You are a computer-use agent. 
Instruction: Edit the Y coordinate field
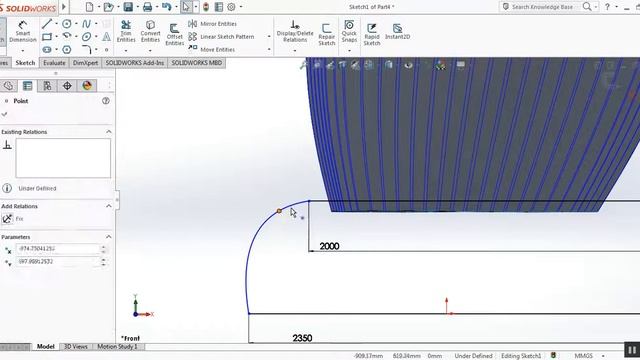[58, 262]
